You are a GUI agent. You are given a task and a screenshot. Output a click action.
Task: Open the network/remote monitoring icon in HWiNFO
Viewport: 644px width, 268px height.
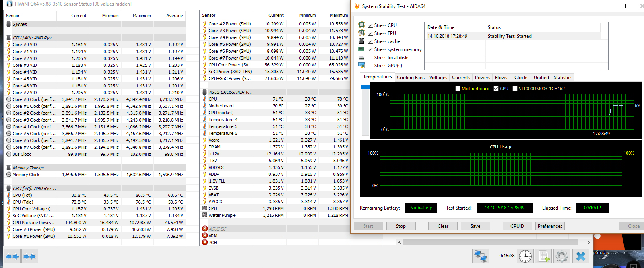[481, 256]
